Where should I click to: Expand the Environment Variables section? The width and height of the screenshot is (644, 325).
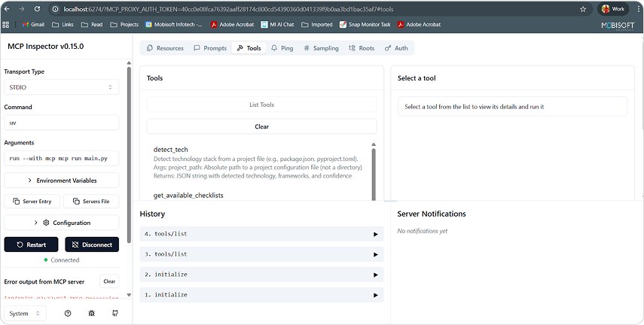pyautogui.click(x=61, y=181)
